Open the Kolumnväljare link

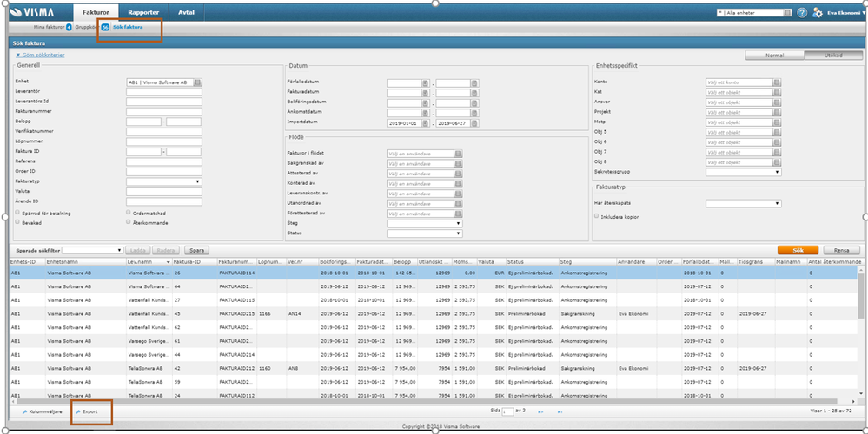[42, 412]
